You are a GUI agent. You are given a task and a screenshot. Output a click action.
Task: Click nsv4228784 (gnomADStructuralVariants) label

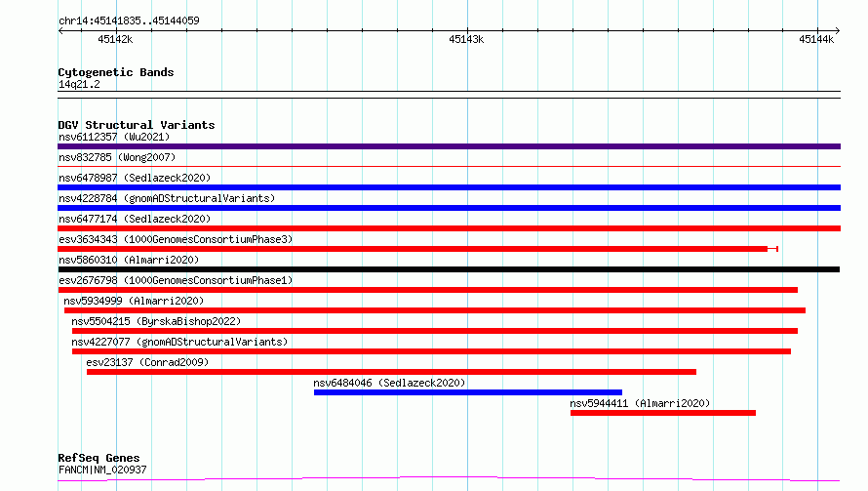point(167,198)
